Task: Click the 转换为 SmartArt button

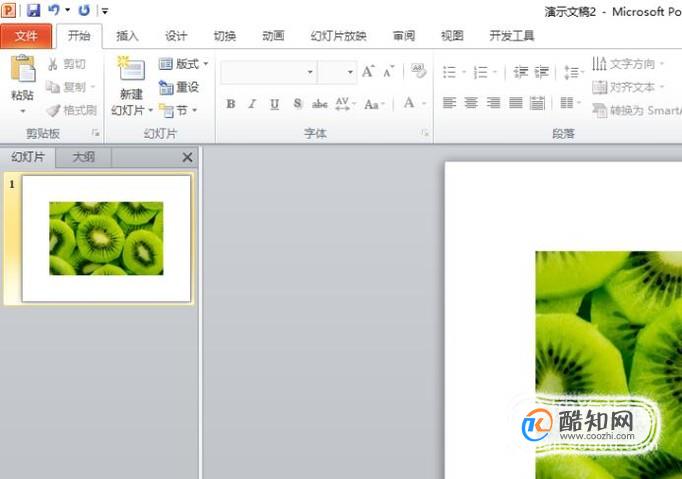Action: pos(636,111)
